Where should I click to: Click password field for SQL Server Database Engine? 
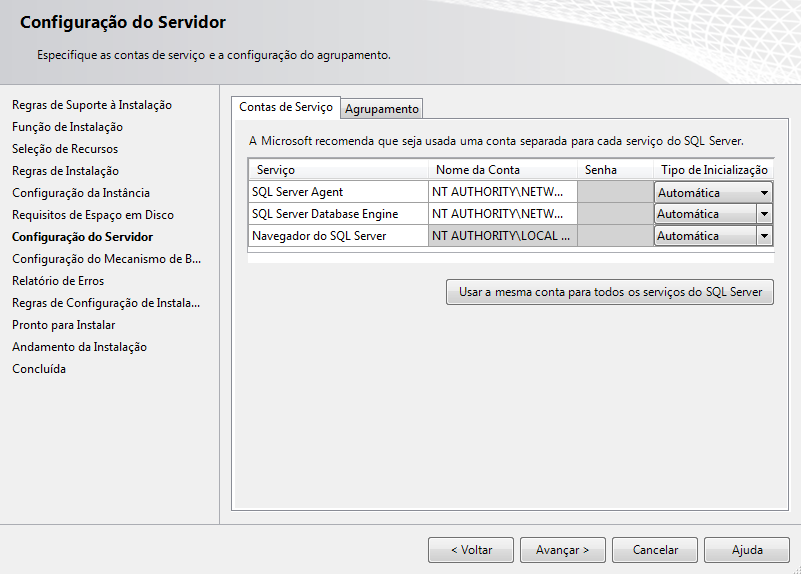(x=616, y=214)
